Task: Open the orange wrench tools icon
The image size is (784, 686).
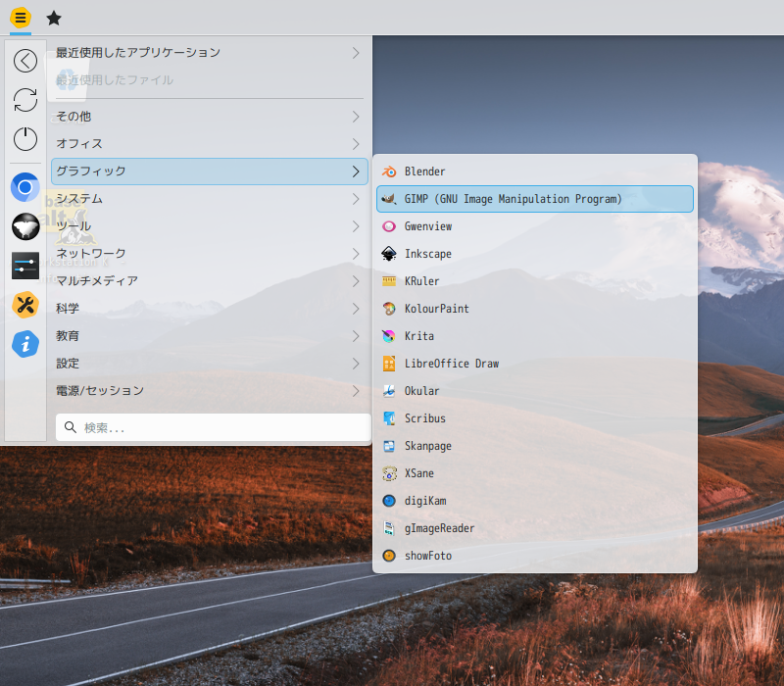Action: (25, 305)
